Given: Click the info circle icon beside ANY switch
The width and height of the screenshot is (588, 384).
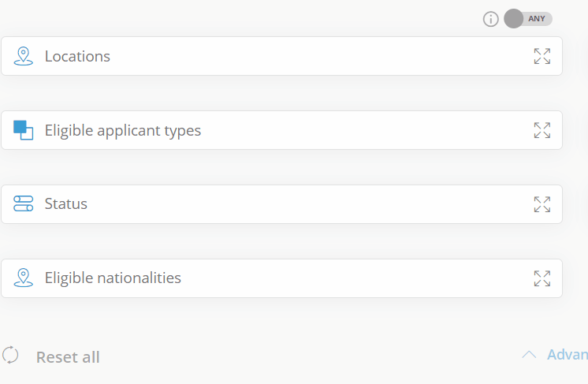Looking at the screenshot, I should [x=490, y=19].
